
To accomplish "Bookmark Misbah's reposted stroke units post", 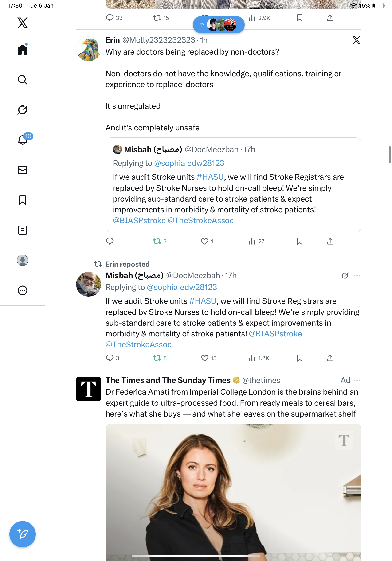I will coord(299,358).
